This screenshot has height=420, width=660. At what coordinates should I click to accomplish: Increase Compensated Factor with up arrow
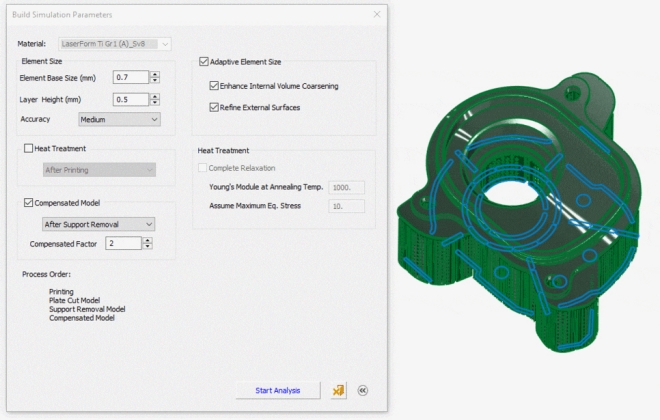pyautogui.click(x=147, y=240)
